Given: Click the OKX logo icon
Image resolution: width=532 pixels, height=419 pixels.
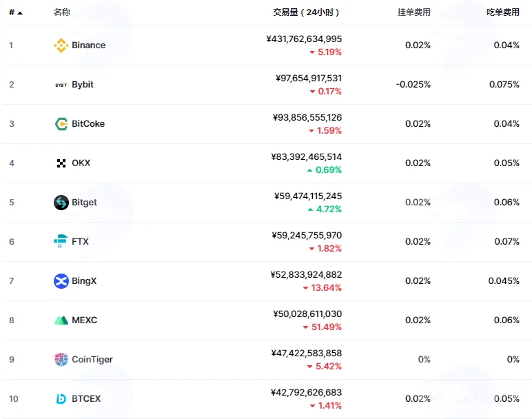Looking at the screenshot, I should click(x=61, y=163).
